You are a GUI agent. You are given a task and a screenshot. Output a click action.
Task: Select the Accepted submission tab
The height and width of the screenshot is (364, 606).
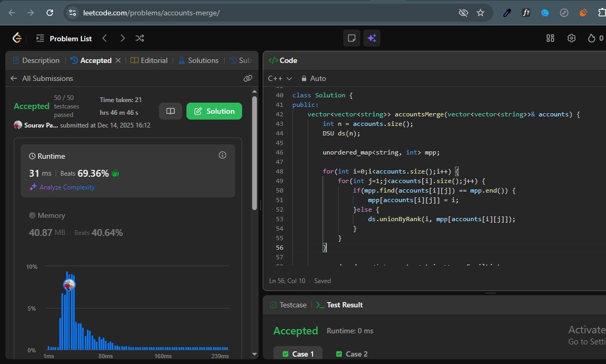click(x=91, y=60)
